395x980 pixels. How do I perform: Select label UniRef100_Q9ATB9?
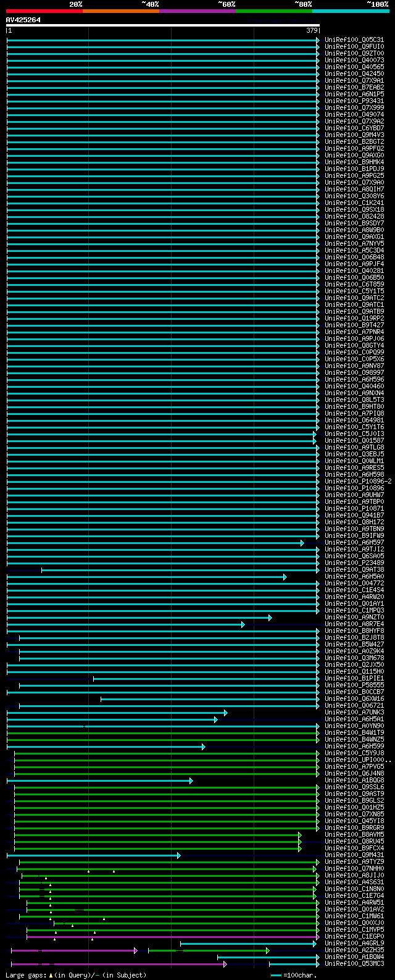click(354, 311)
